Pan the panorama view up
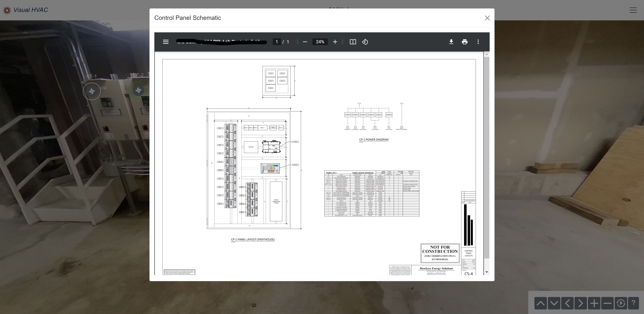Viewport: 644px width, 314px height. point(540,303)
